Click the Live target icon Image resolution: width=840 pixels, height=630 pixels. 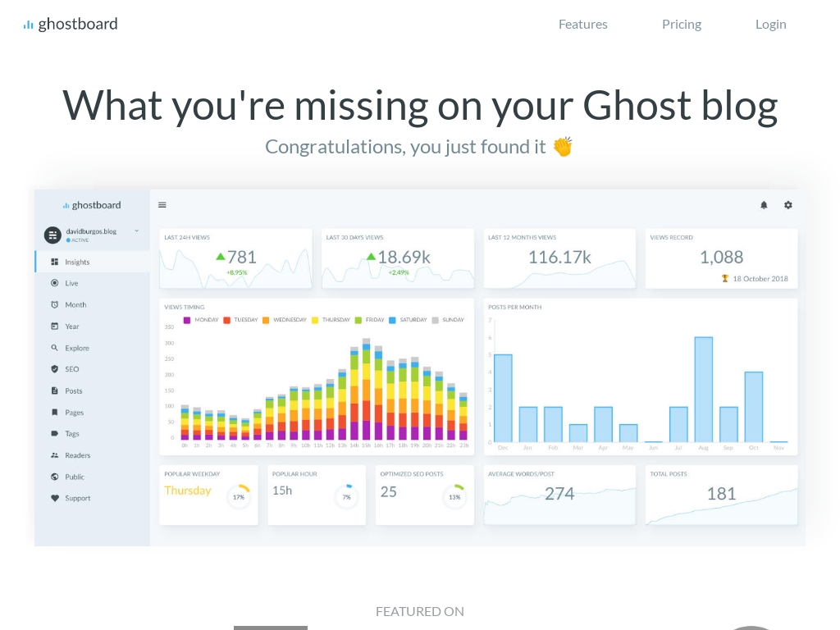coord(55,283)
